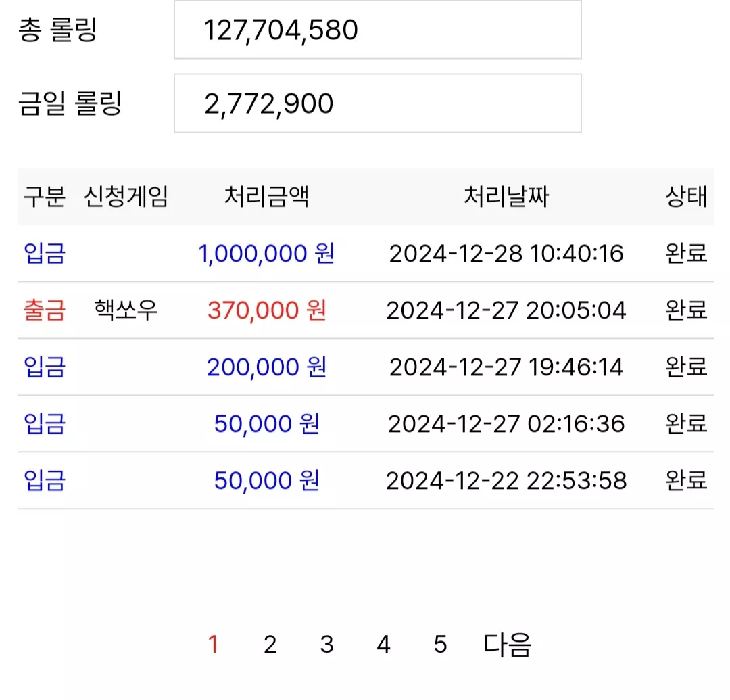Click the 1,000,000 원 deposit amount

pyautogui.click(x=266, y=254)
